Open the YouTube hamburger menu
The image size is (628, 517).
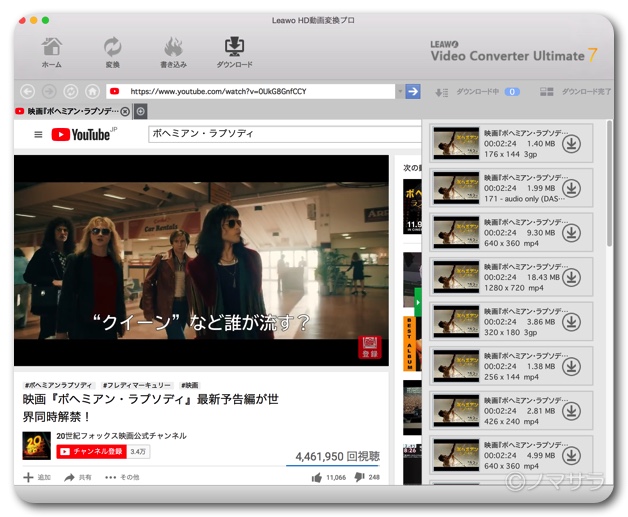pyautogui.click(x=38, y=134)
